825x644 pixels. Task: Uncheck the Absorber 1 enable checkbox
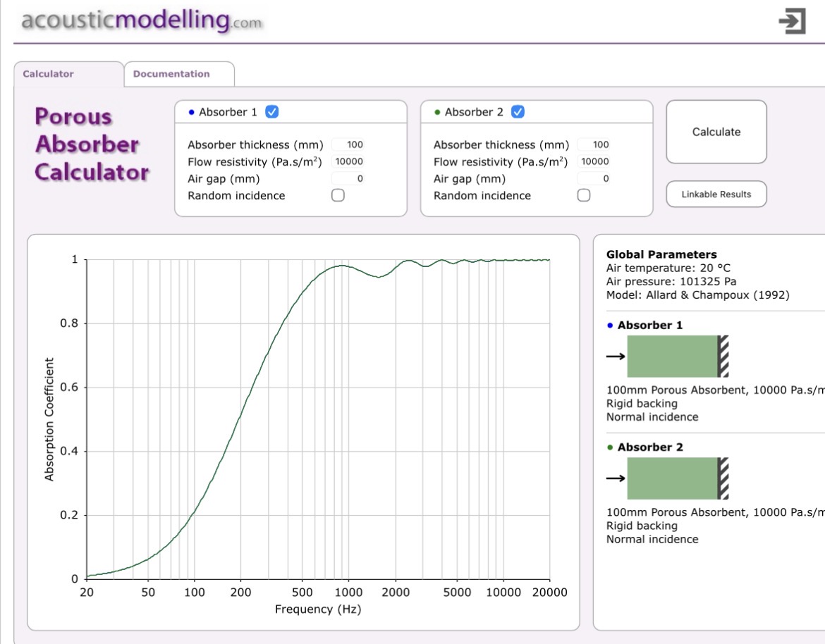[x=271, y=112]
